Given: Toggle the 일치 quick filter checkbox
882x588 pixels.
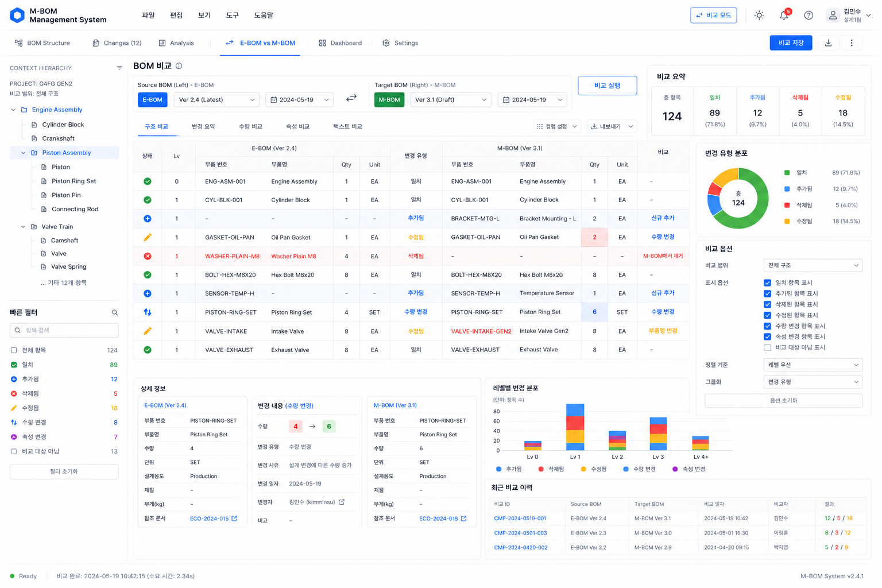Looking at the screenshot, I should [x=14, y=365].
